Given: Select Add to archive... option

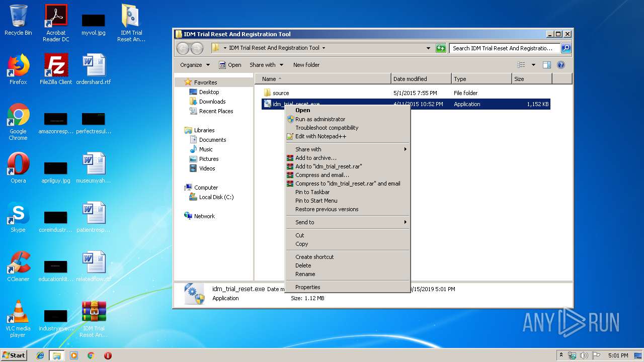Looking at the screenshot, I should click(x=347, y=158).
